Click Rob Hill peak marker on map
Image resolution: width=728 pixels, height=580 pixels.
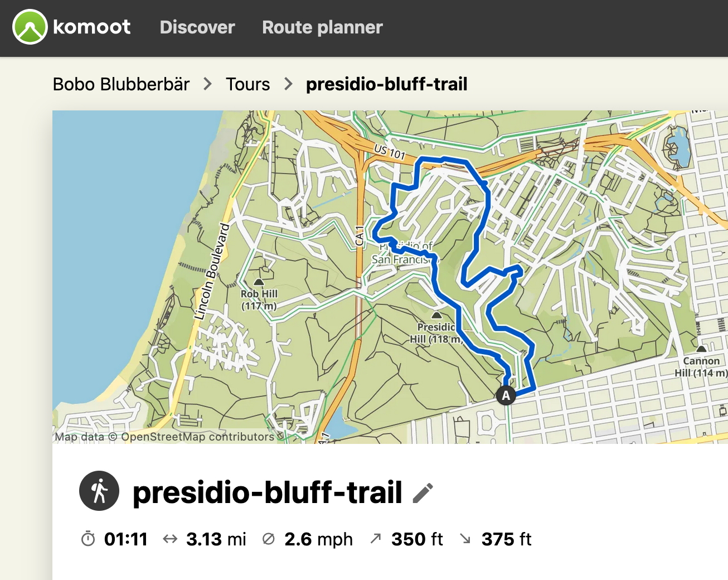(x=259, y=282)
